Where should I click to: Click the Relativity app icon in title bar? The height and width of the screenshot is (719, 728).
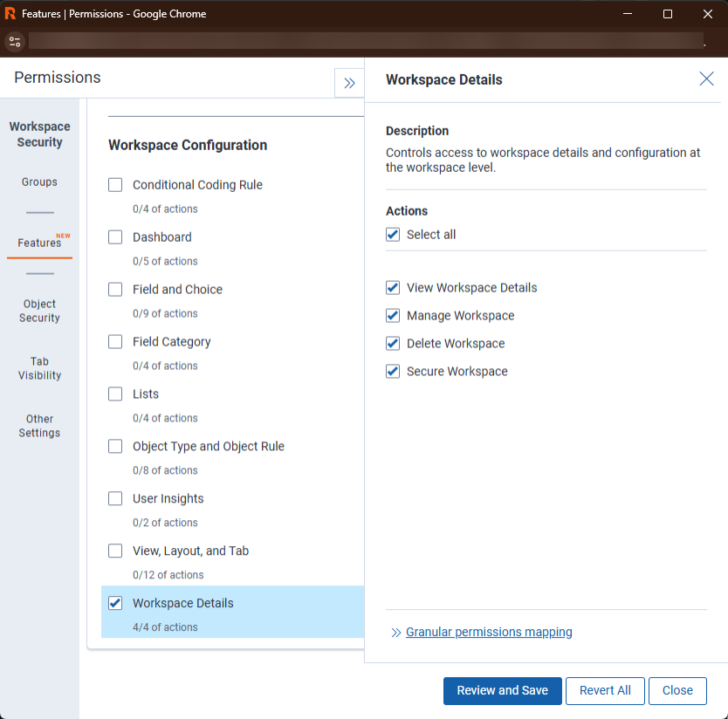click(x=10, y=13)
